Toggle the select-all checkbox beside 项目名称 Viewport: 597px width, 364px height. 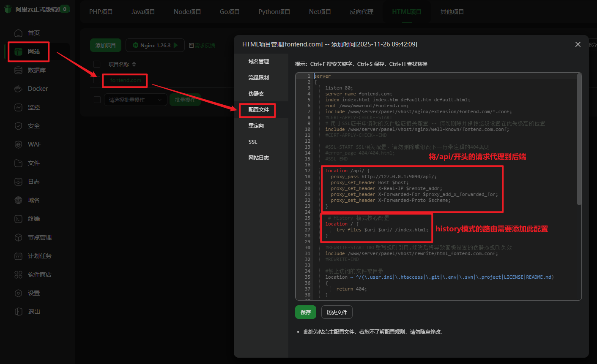pos(97,64)
